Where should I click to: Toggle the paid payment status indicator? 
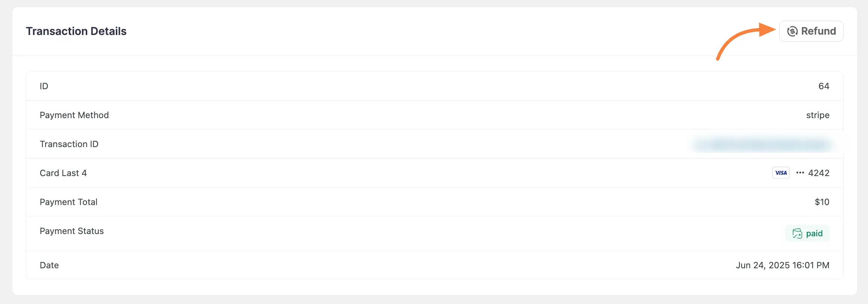[x=807, y=233]
